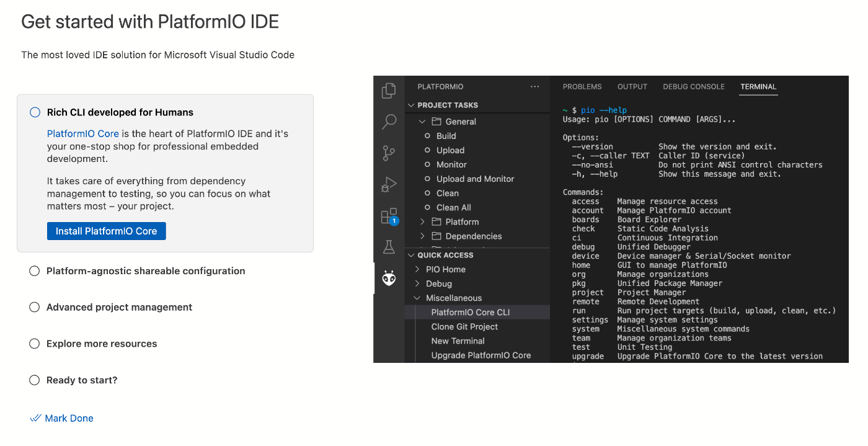The image size is (868, 446).
Task: Select the Rich CLI developed for Humans step circle
Action: click(x=35, y=112)
